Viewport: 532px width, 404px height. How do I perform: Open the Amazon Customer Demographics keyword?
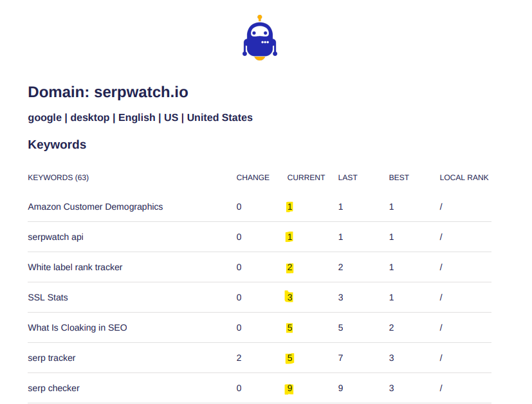coord(95,207)
